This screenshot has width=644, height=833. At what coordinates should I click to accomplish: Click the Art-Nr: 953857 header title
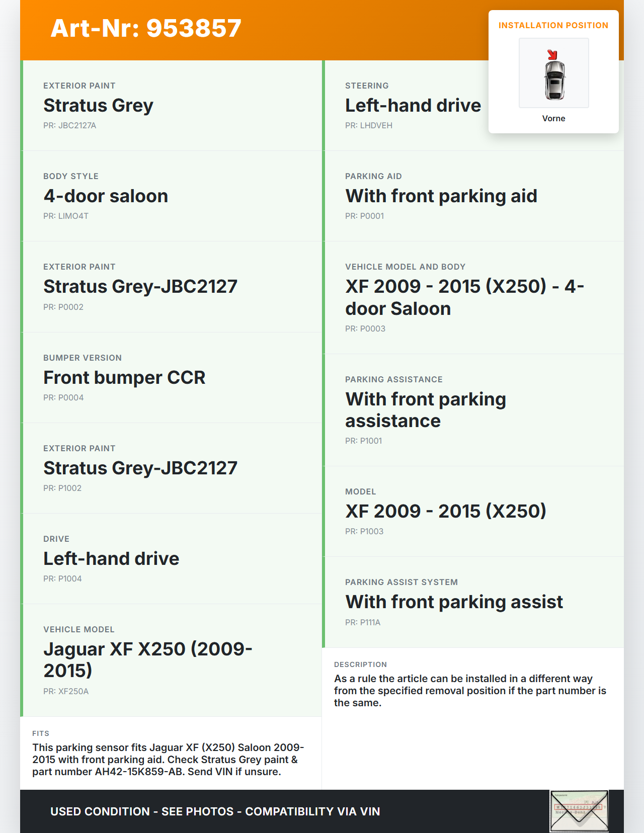[146, 28]
